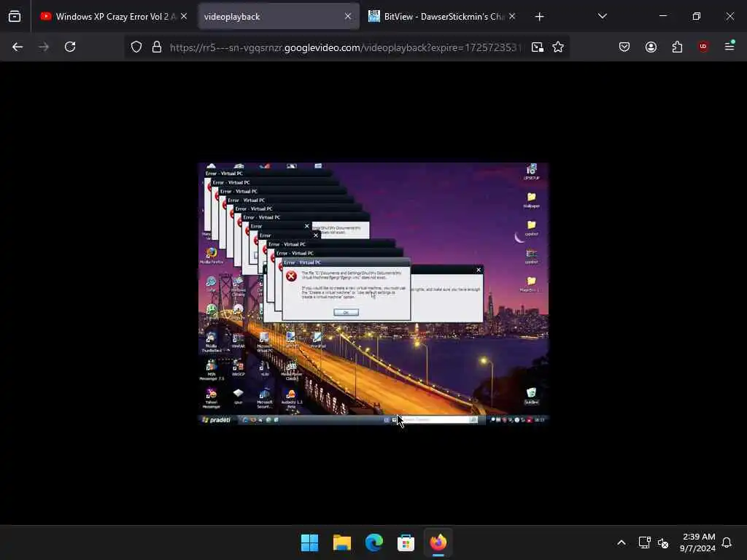
Task: Show hidden system tray icons
Action: point(622,542)
